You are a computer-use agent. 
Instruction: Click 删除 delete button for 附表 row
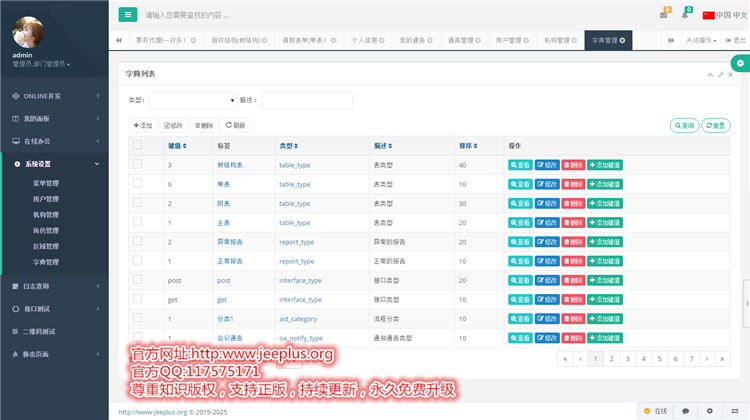pos(573,203)
